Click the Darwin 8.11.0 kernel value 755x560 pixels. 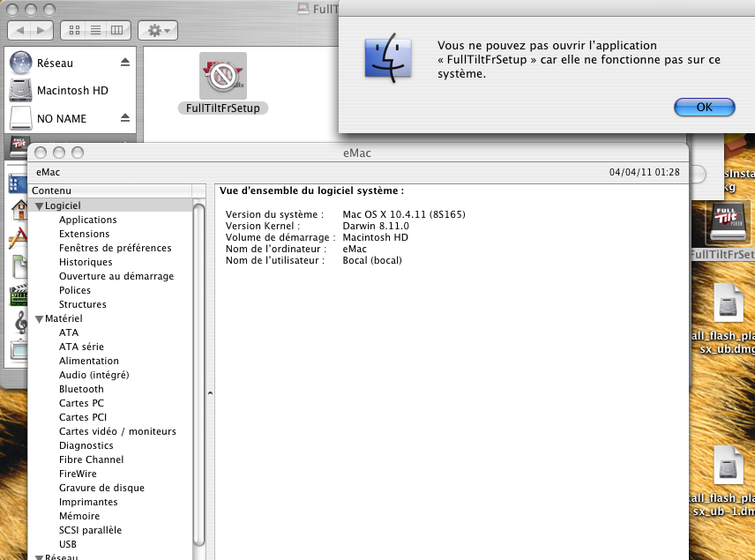[x=376, y=226]
